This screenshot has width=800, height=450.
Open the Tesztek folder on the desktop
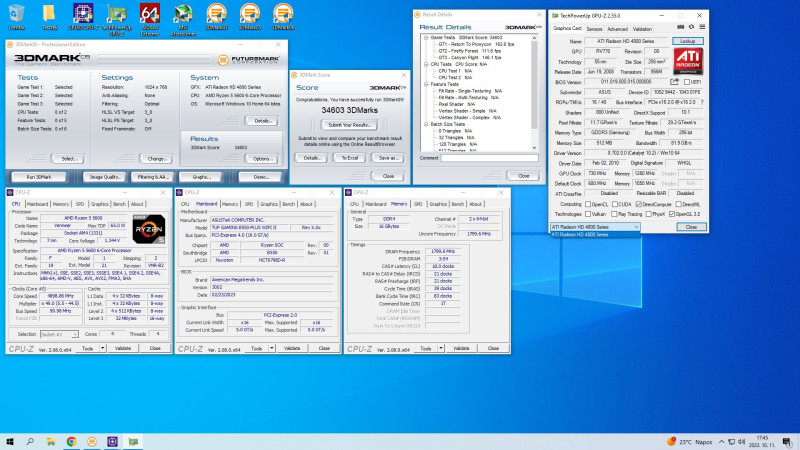coord(49,17)
